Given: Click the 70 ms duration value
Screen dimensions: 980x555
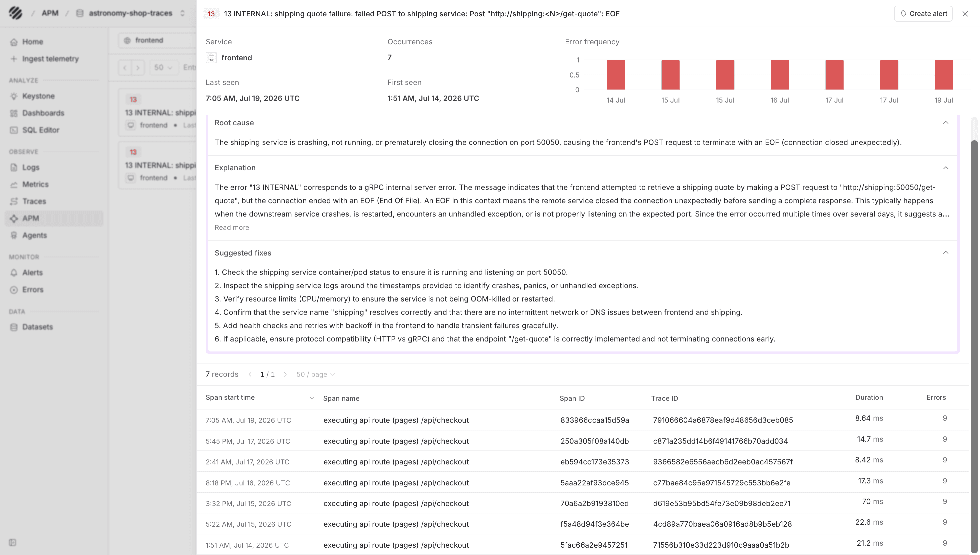Looking at the screenshot, I should tap(872, 501).
